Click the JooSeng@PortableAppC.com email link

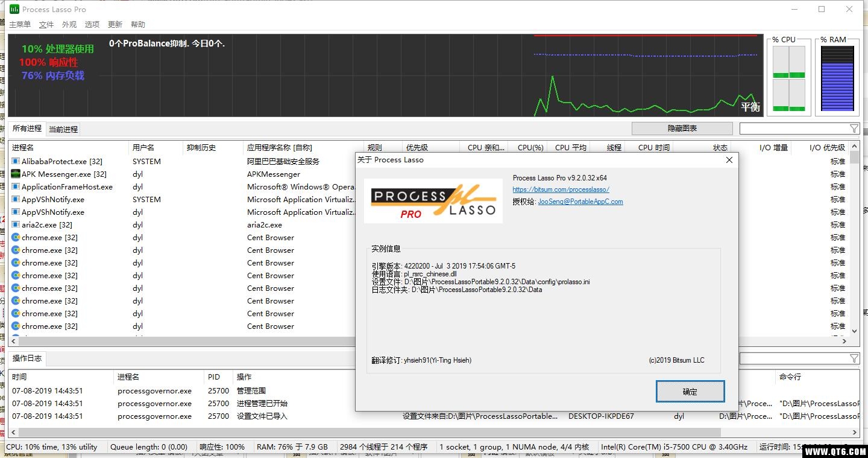pyautogui.click(x=580, y=202)
